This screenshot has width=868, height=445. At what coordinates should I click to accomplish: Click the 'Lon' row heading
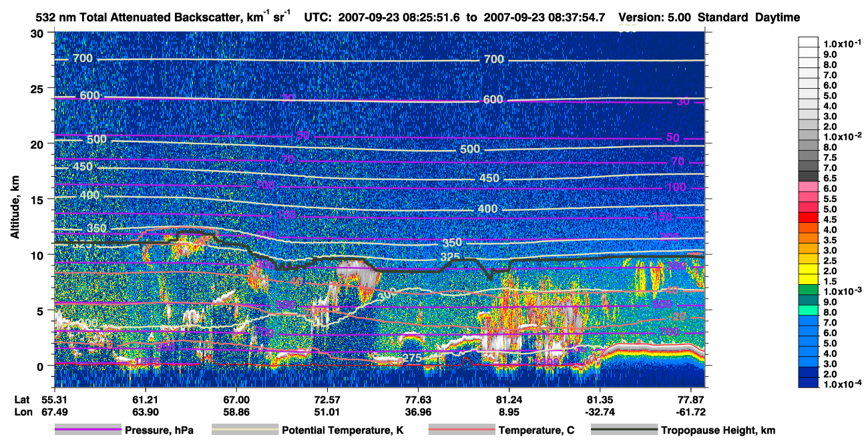click(x=22, y=412)
